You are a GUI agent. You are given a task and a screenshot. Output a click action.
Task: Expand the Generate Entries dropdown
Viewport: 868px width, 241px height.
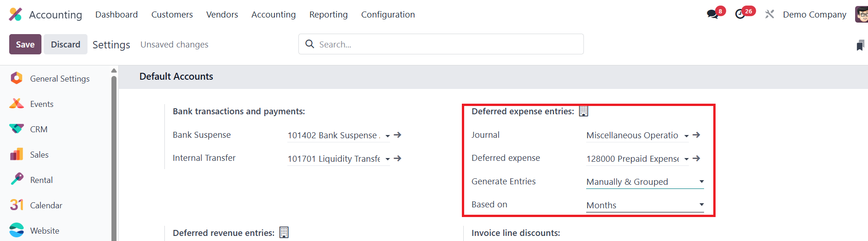pyautogui.click(x=701, y=182)
